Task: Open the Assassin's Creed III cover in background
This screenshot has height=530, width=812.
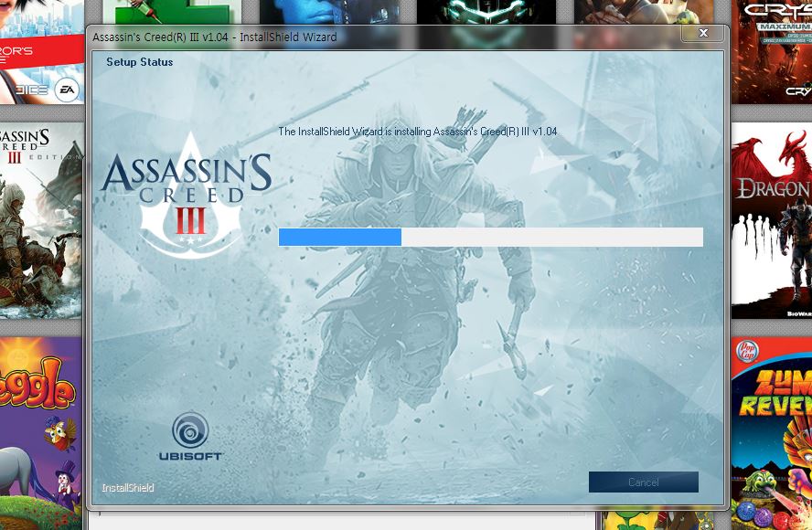Action: pyautogui.click(x=41, y=220)
